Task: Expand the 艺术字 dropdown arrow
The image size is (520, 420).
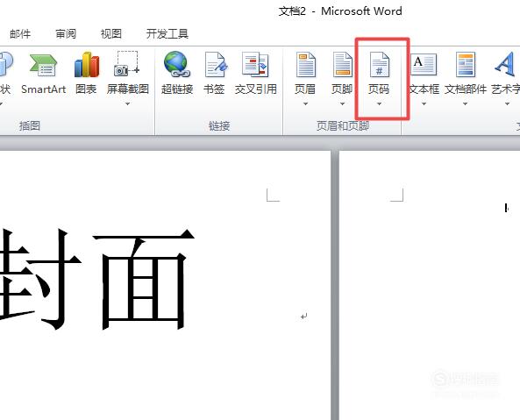Action: click(x=507, y=104)
